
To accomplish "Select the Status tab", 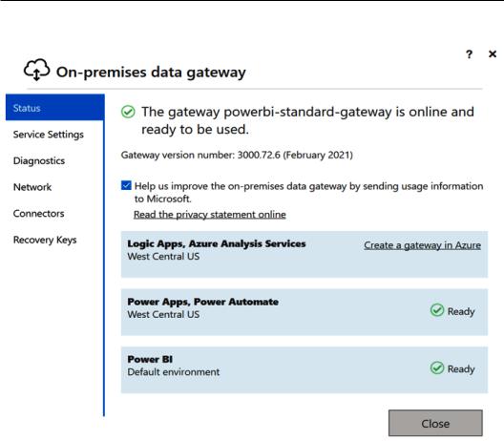I will click(x=55, y=107).
